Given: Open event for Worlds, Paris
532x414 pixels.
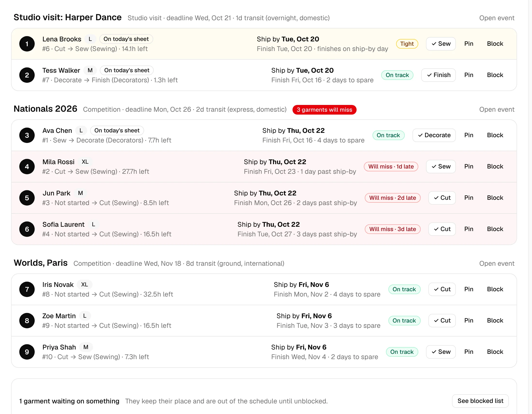Looking at the screenshot, I should [497, 264].
